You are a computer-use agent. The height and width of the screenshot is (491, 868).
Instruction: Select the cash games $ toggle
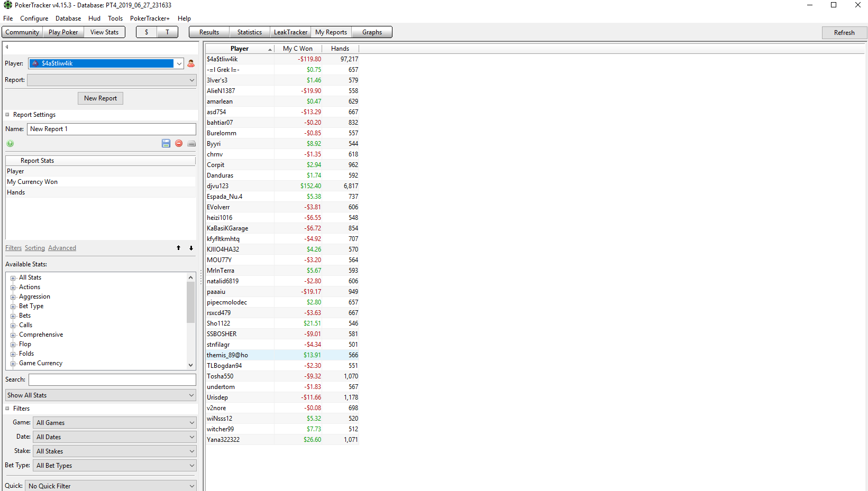147,32
